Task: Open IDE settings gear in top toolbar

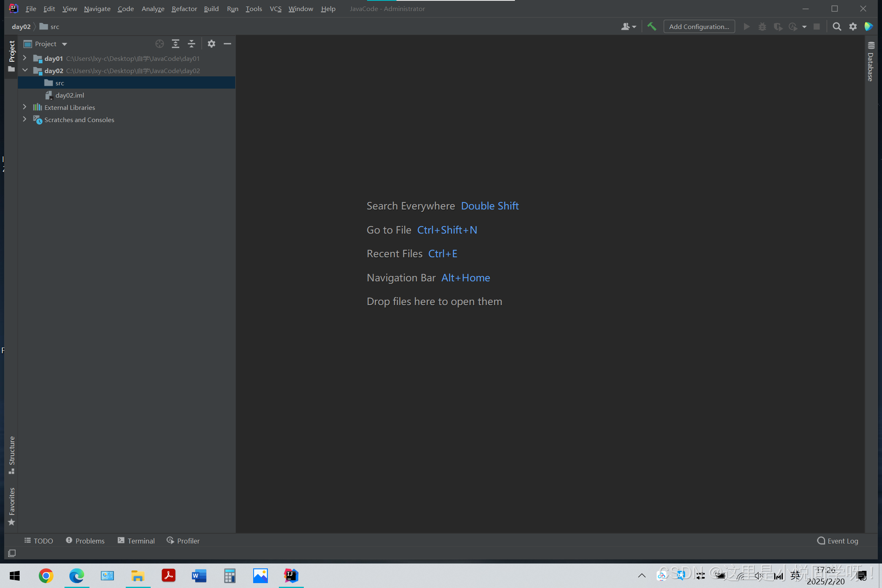Action: (853, 27)
